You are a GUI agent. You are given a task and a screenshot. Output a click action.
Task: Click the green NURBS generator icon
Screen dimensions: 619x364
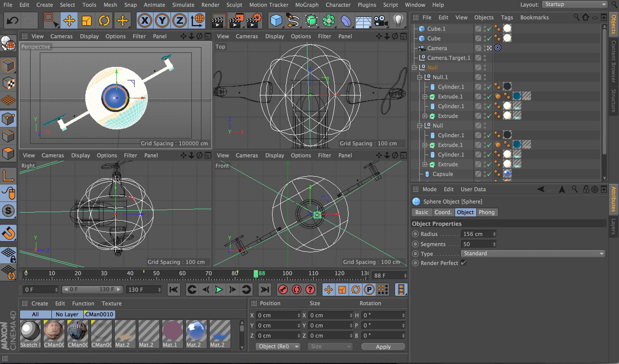(x=311, y=21)
